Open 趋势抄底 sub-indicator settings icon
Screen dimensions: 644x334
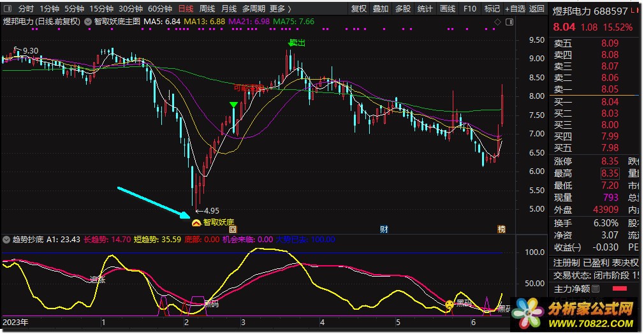(6, 240)
